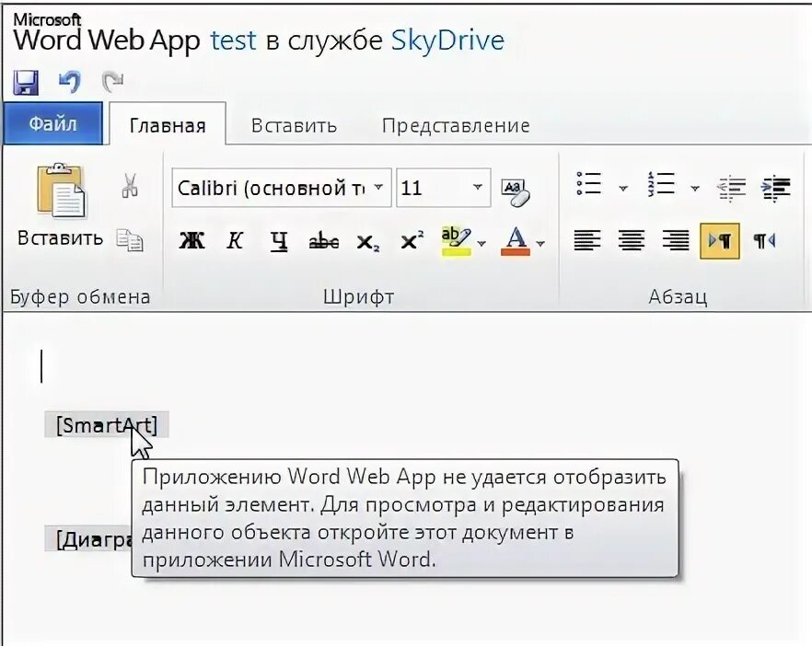Click the bulleted list icon

tap(589, 184)
